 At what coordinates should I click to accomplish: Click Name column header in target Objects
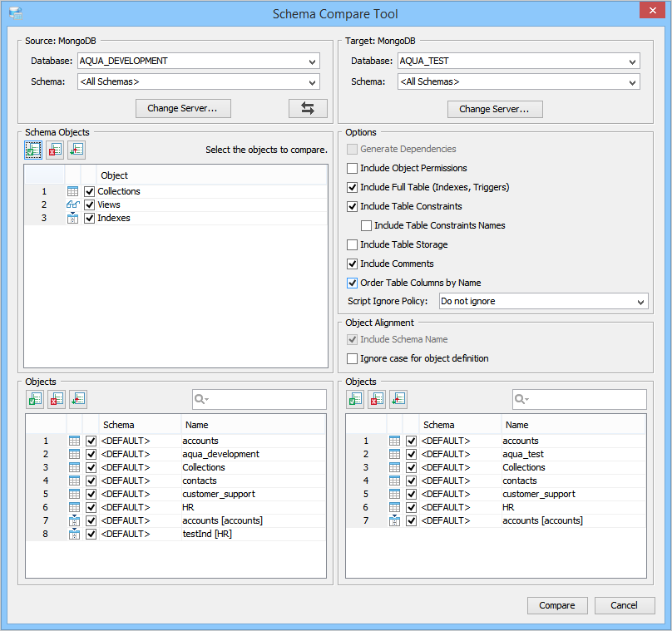(x=573, y=425)
